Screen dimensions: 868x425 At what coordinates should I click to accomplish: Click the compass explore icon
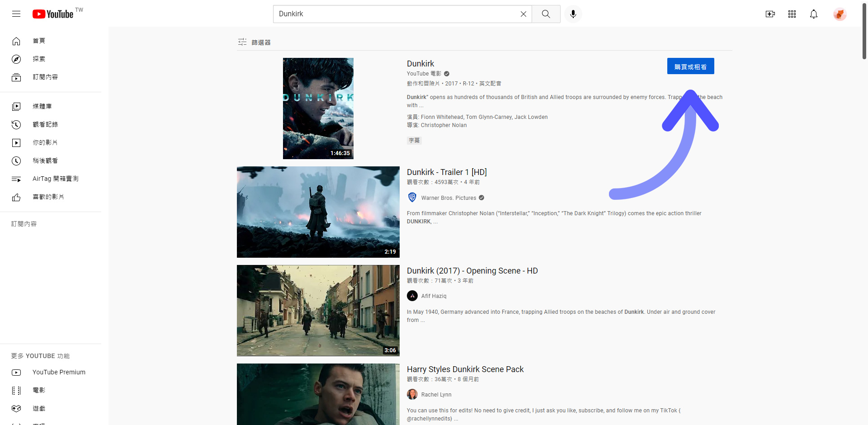click(16, 59)
